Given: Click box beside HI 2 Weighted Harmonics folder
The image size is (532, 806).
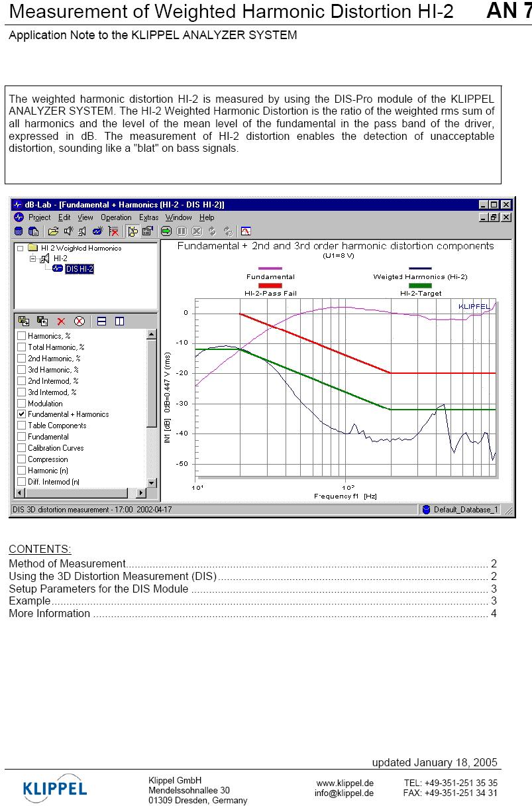Looking at the screenshot, I should coord(20,248).
